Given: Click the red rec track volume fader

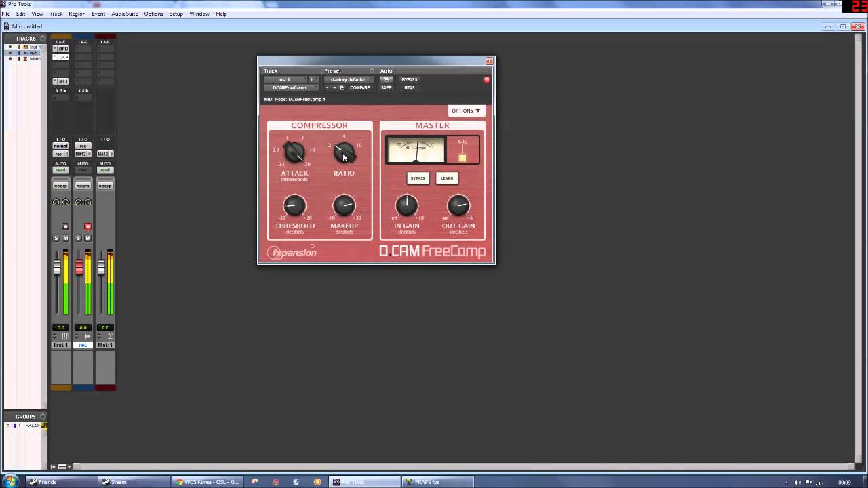Looking at the screenshot, I should [x=79, y=267].
